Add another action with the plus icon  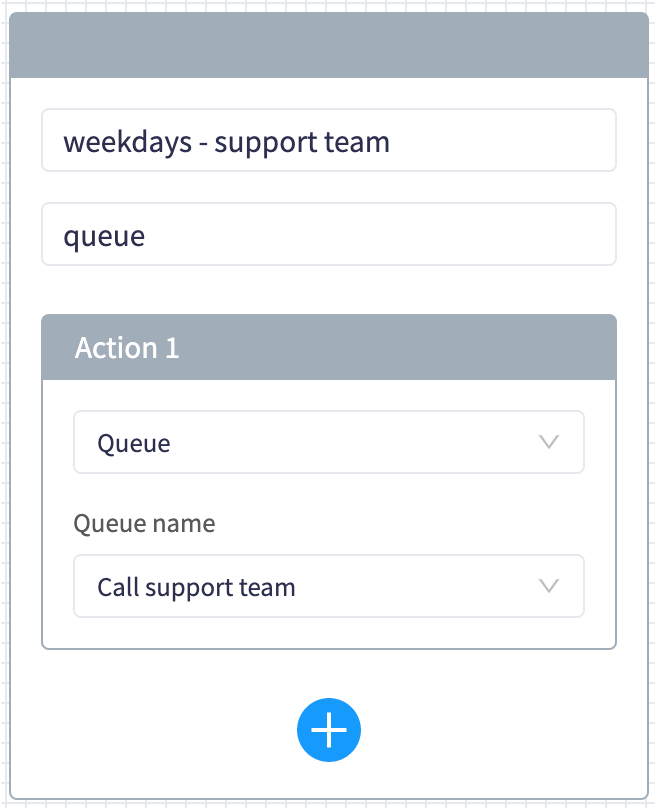(x=328, y=730)
